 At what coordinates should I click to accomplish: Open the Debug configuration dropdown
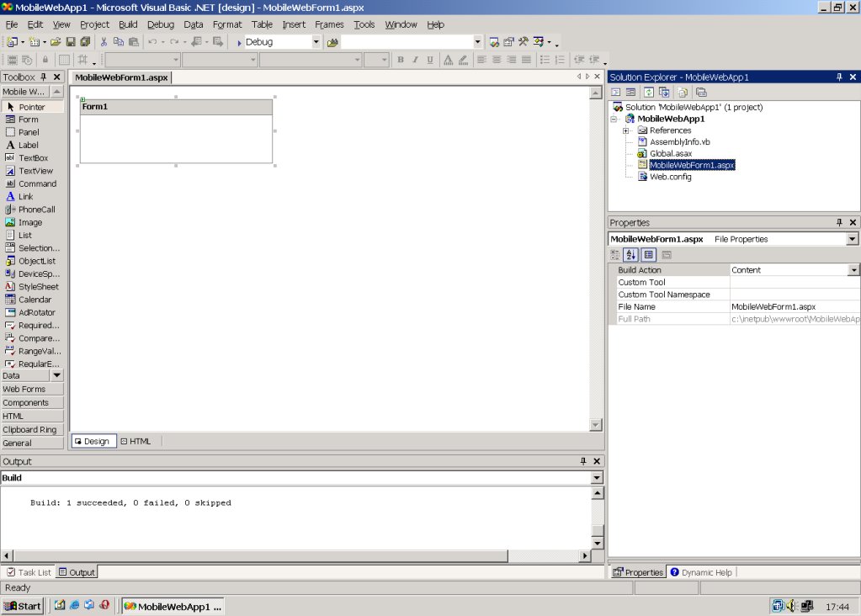pyautogui.click(x=316, y=42)
